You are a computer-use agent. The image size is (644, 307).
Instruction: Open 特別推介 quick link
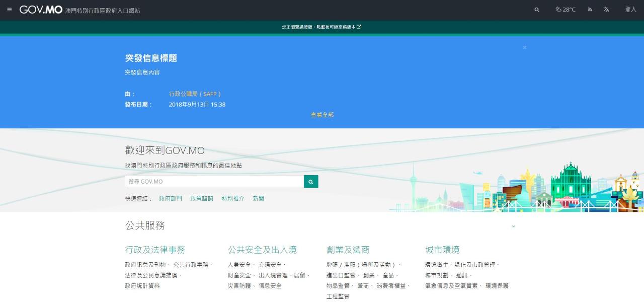point(233,199)
